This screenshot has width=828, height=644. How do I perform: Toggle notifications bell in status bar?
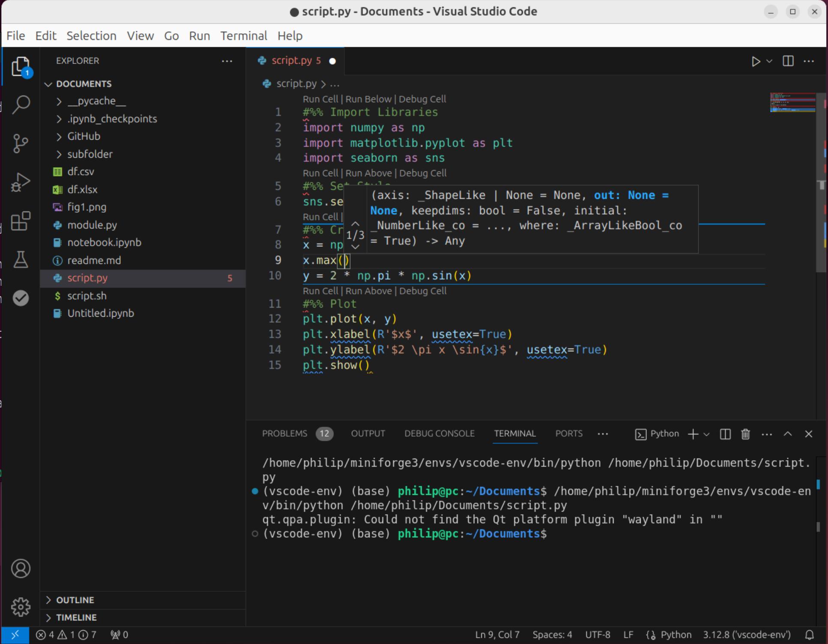pyautogui.click(x=809, y=635)
